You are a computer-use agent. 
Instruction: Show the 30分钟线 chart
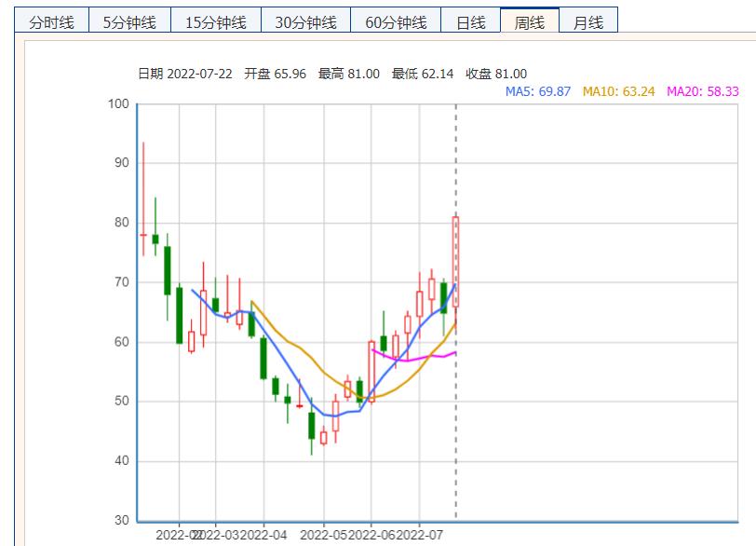tap(305, 22)
